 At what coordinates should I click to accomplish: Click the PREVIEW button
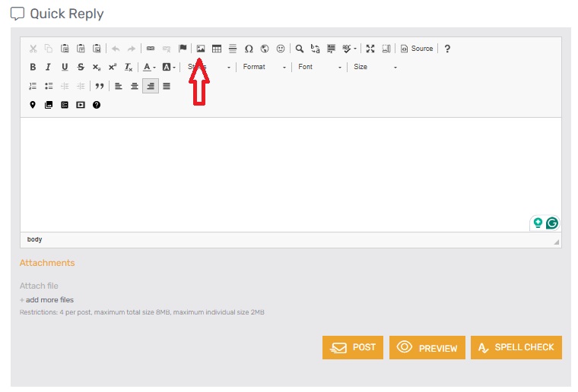point(427,348)
